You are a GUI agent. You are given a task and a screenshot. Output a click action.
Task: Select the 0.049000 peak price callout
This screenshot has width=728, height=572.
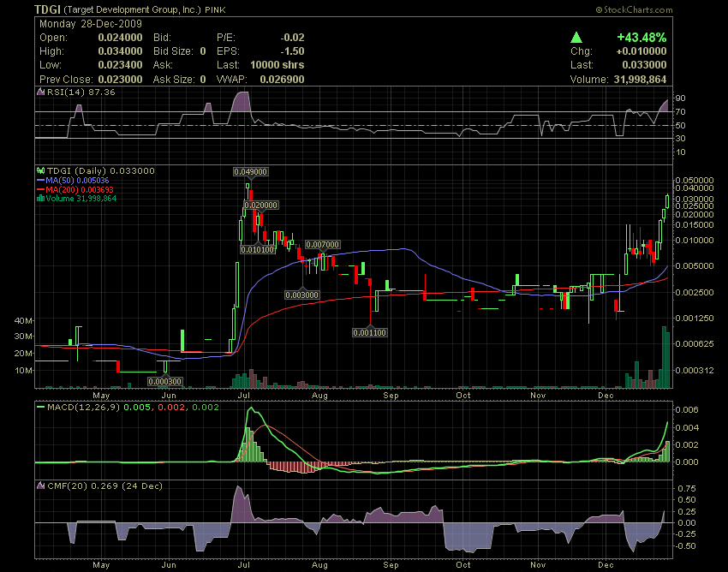pos(251,172)
